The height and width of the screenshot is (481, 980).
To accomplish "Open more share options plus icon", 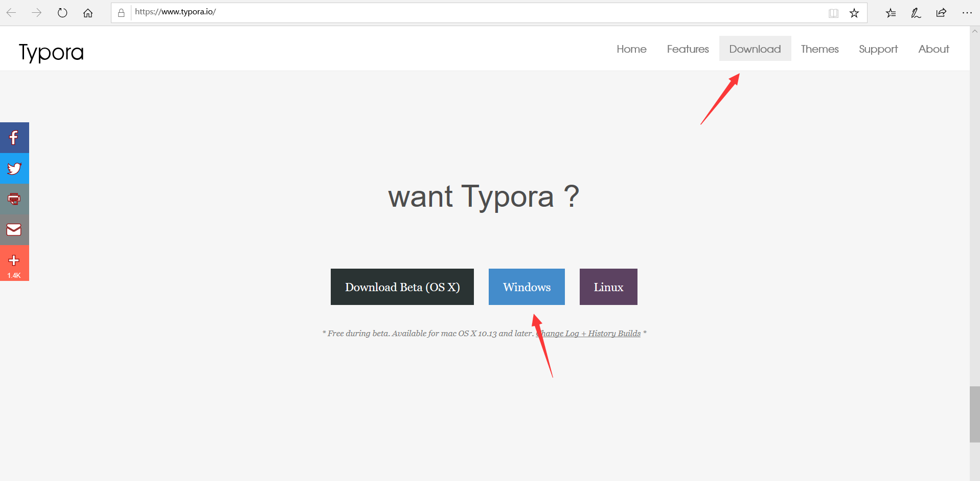I will (14, 263).
